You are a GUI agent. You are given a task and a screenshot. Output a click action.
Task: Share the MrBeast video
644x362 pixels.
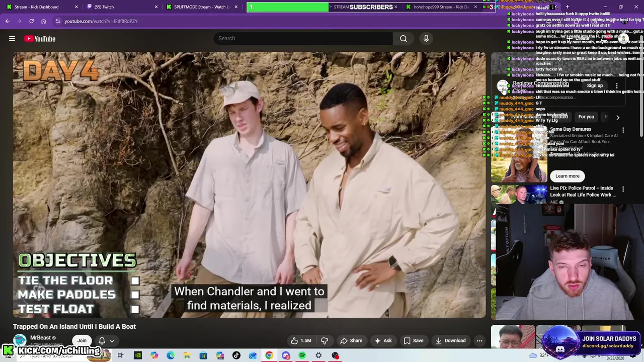pos(351,340)
